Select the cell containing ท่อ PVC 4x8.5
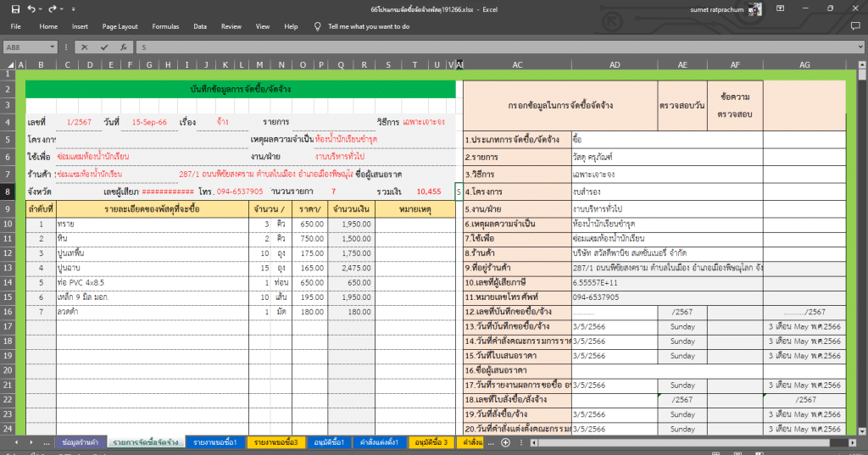 pos(153,282)
